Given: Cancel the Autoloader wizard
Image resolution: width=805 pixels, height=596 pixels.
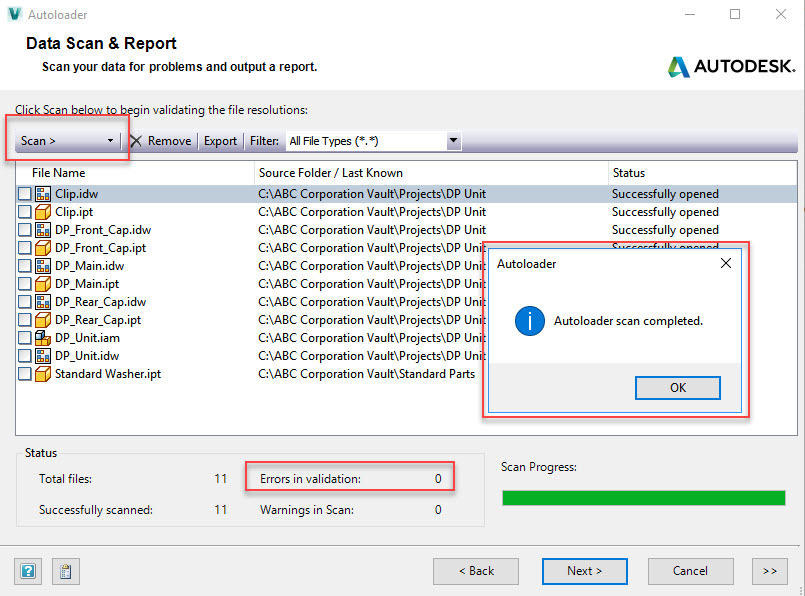Looking at the screenshot, I should click(691, 571).
